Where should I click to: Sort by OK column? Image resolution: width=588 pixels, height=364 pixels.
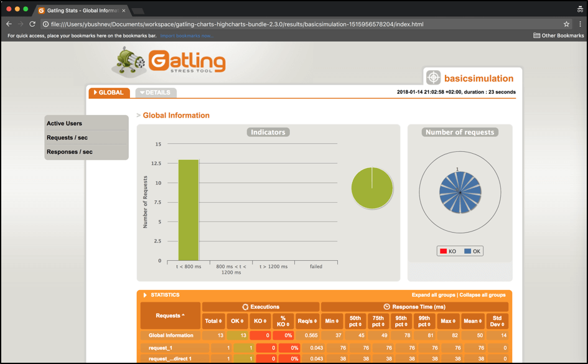click(237, 321)
